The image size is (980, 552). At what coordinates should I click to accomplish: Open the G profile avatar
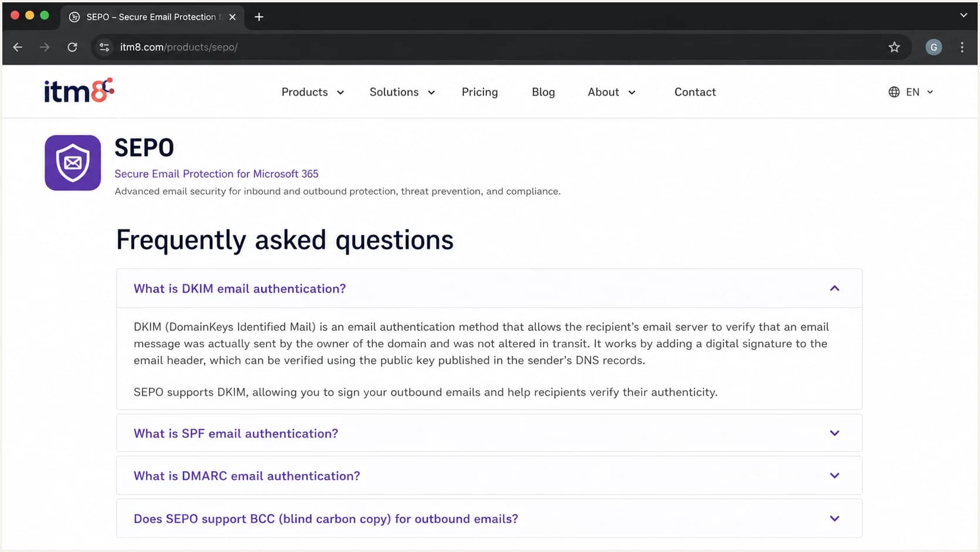point(934,47)
